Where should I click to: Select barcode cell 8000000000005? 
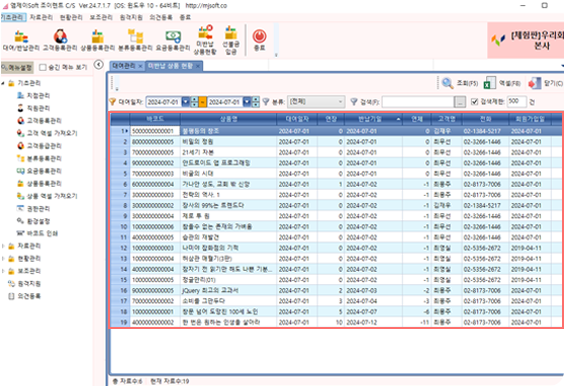[155, 142]
